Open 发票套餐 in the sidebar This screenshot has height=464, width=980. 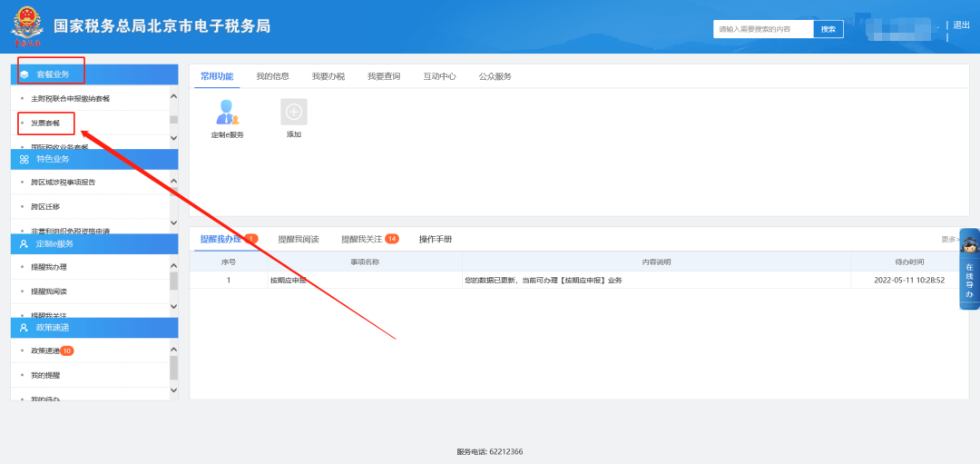[45, 123]
